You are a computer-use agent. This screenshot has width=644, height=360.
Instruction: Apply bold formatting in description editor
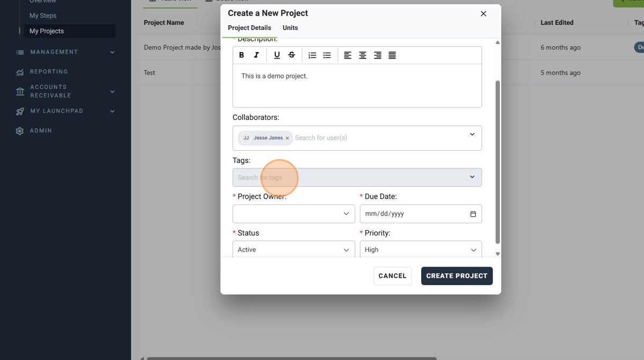click(241, 55)
